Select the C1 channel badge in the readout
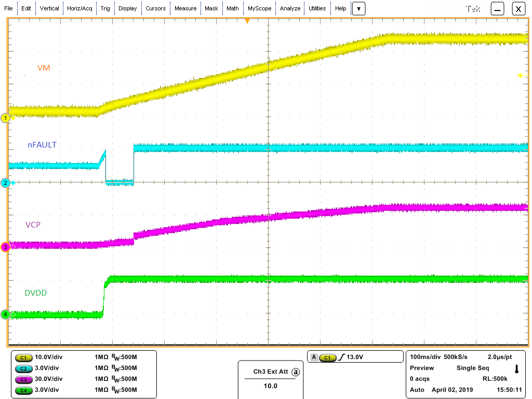Image resolution: width=532 pixels, height=399 pixels. click(23, 357)
